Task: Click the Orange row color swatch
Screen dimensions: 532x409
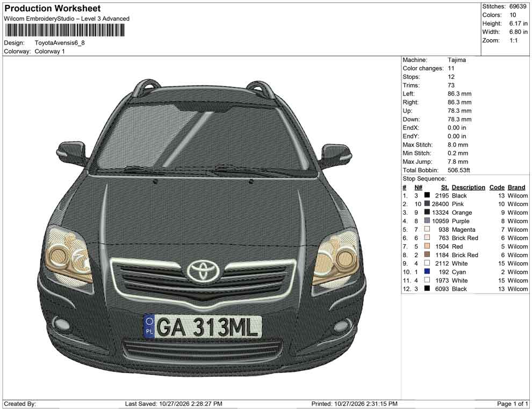Action: (x=427, y=212)
